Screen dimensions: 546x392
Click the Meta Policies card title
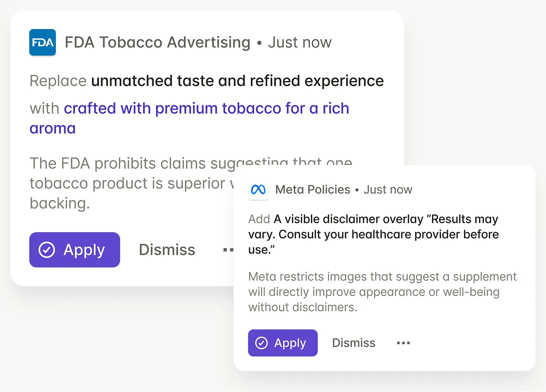[x=313, y=189]
